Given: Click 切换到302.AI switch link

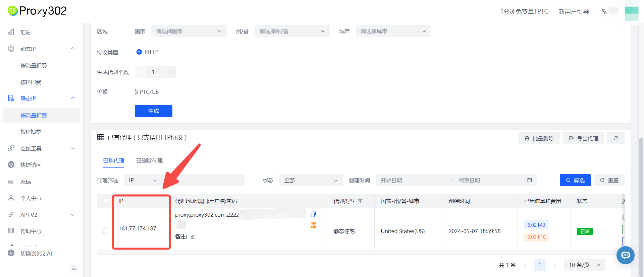Looking at the screenshot, I should point(36,254).
